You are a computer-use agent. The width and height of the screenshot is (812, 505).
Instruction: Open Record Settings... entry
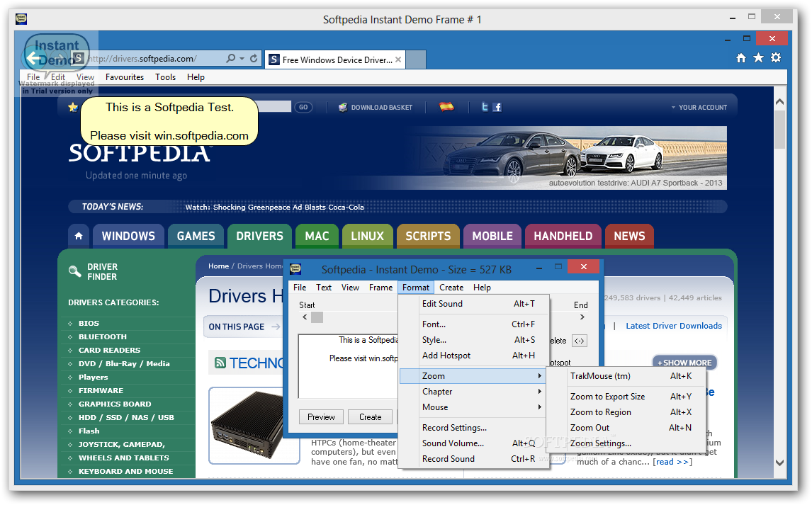(x=474, y=428)
